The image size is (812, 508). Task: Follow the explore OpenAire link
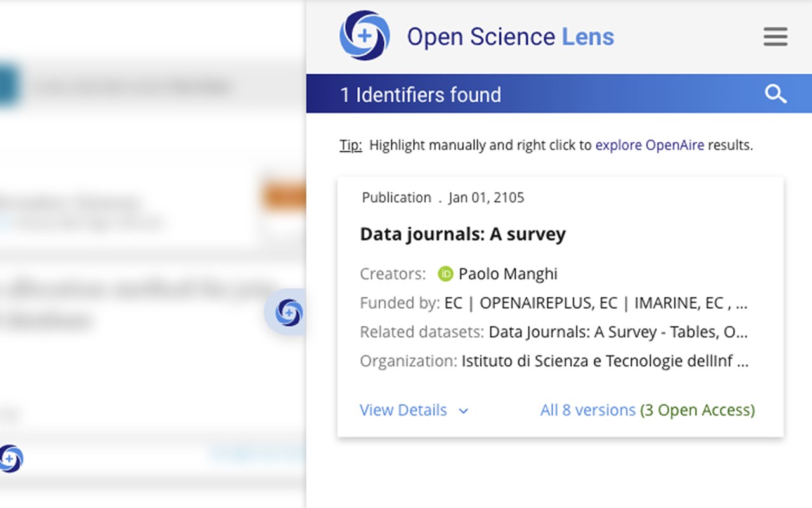[x=649, y=145]
